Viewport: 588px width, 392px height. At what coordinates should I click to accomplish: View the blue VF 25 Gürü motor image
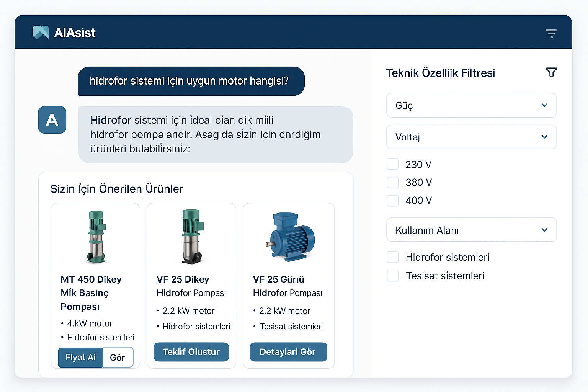tap(290, 237)
